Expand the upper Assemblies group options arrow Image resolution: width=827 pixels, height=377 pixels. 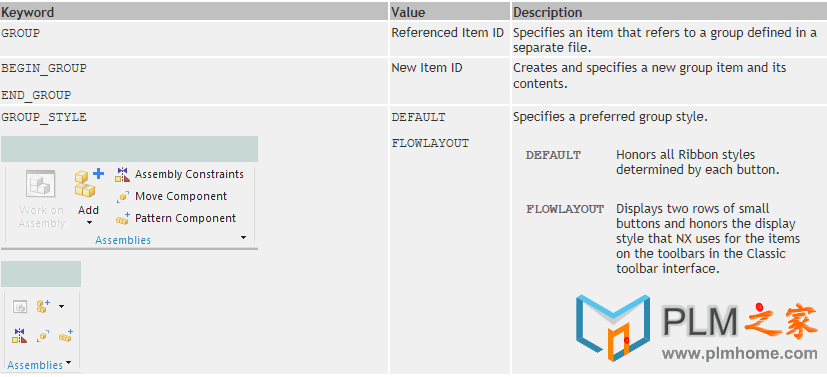point(243,238)
